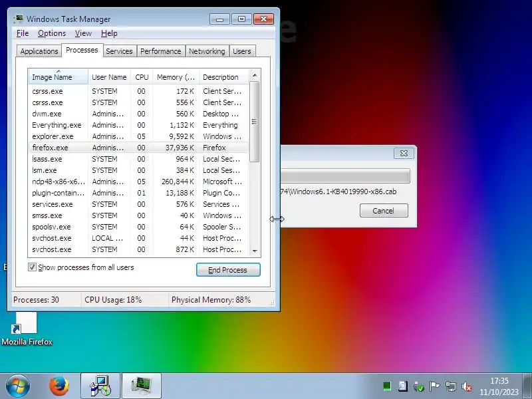Click the document tray icon beside CPU meter
The image size is (532, 399).
click(403, 386)
